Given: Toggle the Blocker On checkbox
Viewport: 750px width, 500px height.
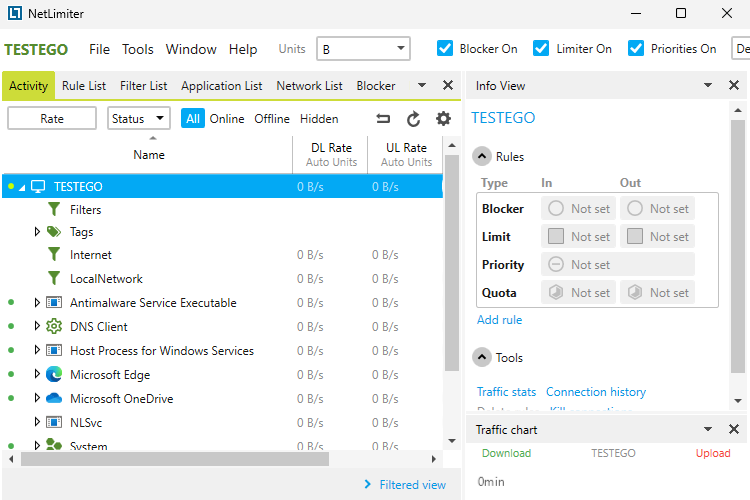Looking at the screenshot, I should pyautogui.click(x=445, y=49).
